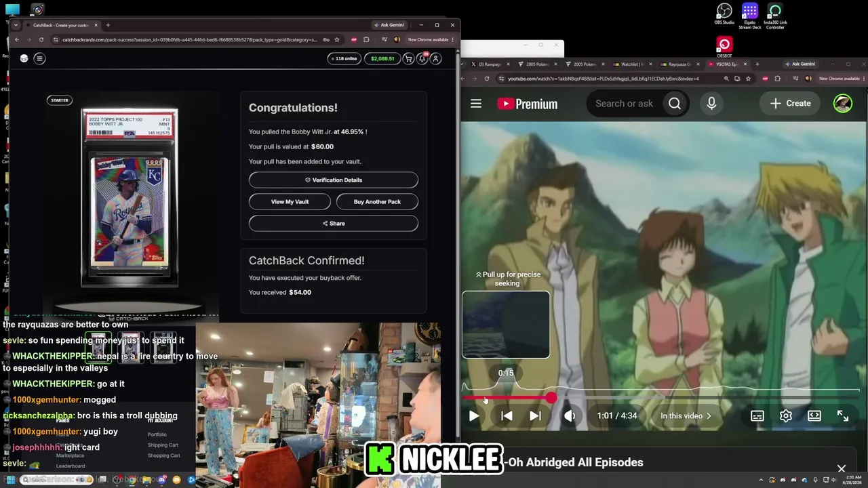Zoom icon in the YouTube address bar
The image size is (868, 488).
pos(726,79)
